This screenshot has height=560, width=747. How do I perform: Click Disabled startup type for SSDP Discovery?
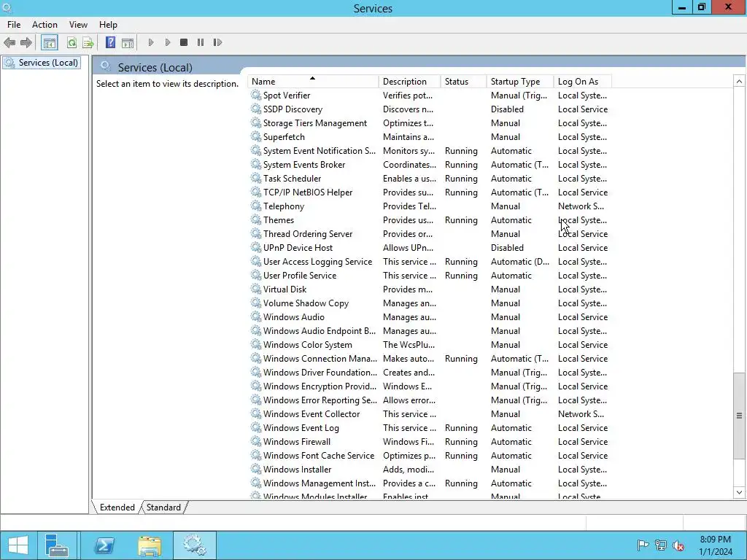pos(508,109)
